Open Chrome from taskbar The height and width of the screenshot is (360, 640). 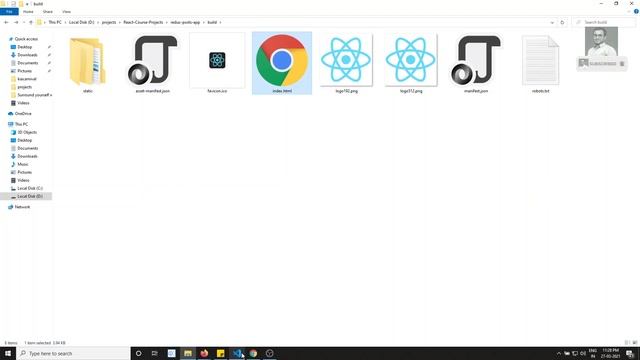pyautogui.click(x=253, y=353)
